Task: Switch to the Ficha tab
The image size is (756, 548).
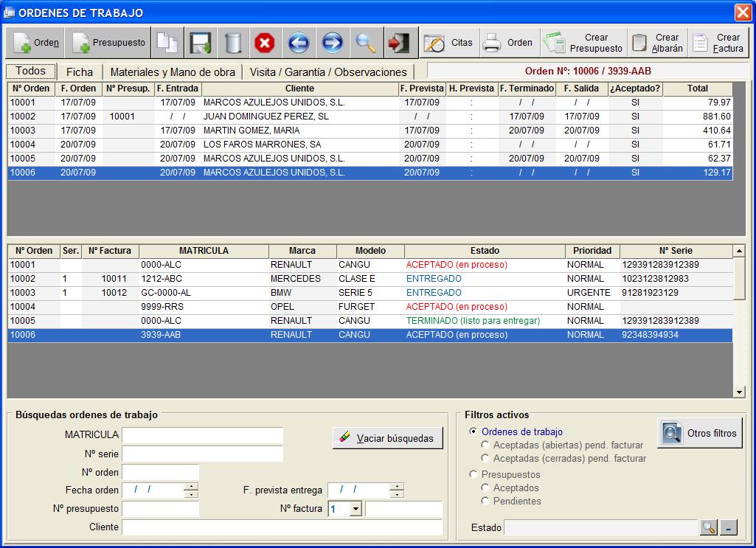Action: [80, 72]
